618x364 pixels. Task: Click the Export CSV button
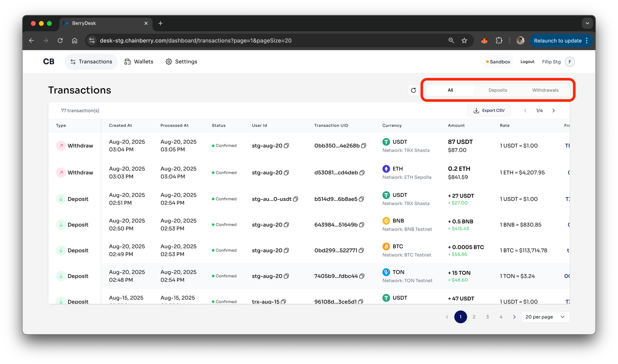point(489,110)
